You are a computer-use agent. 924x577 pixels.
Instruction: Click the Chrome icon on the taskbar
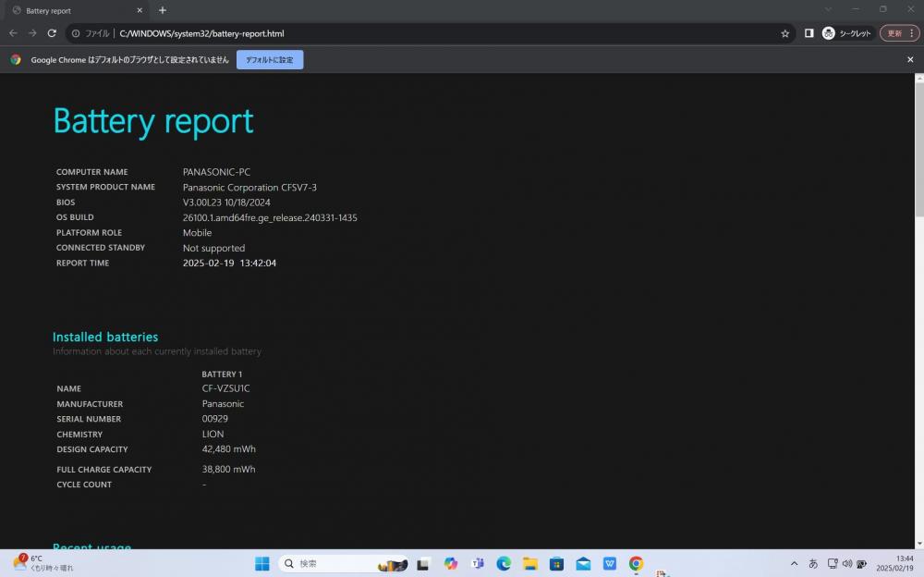[x=636, y=563]
